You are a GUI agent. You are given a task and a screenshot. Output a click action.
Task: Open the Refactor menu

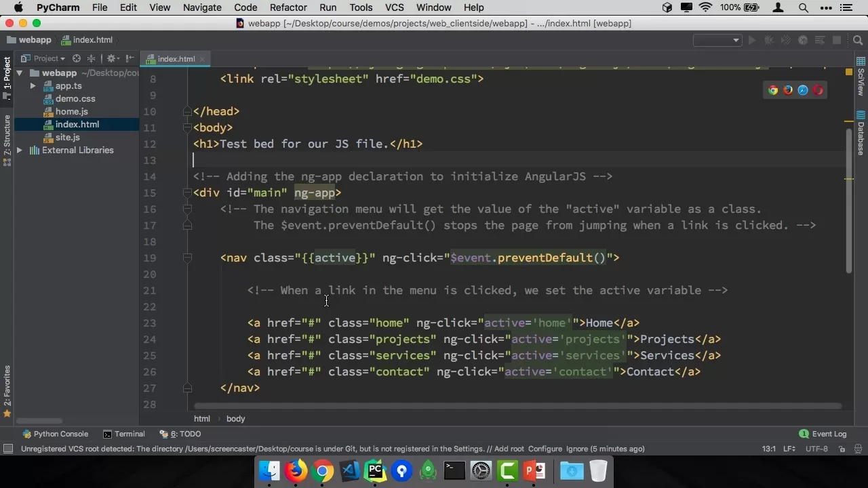coord(288,7)
